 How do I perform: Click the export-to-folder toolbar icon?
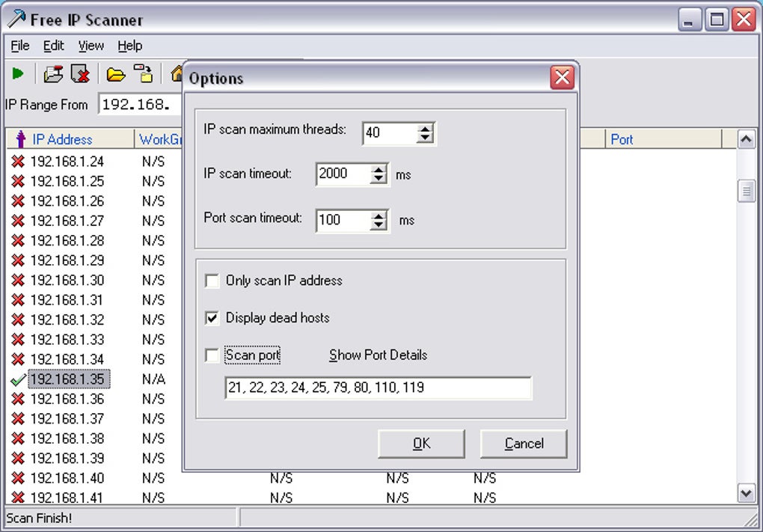pyautogui.click(x=144, y=73)
